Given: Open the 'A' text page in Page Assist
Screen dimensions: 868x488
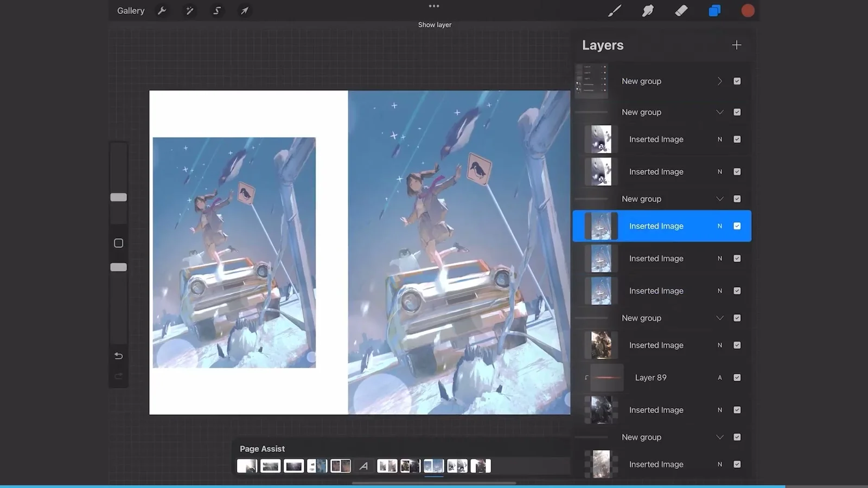Looking at the screenshot, I should pyautogui.click(x=363, y=466).
